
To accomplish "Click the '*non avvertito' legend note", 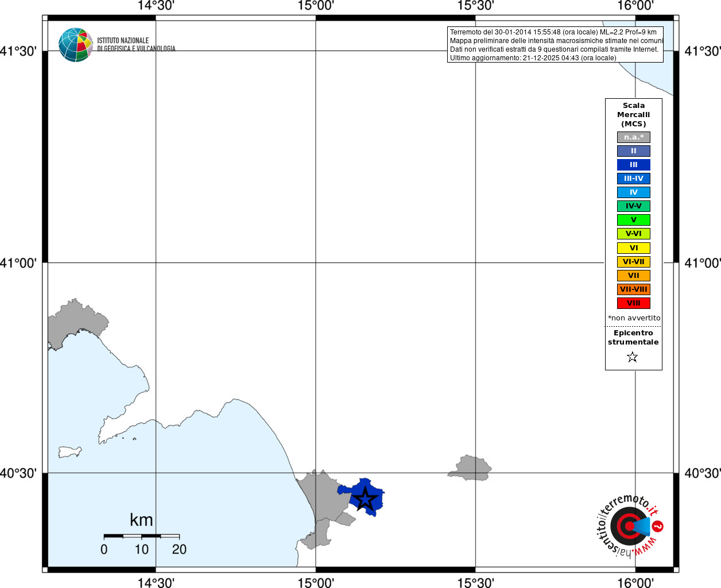I will coord(634,318).
